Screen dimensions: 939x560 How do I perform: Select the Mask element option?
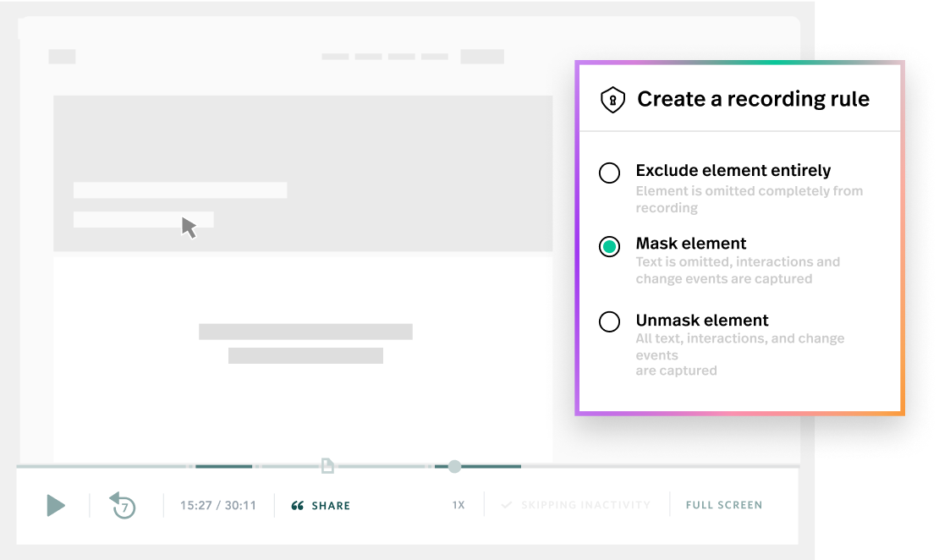coord(609,245)
